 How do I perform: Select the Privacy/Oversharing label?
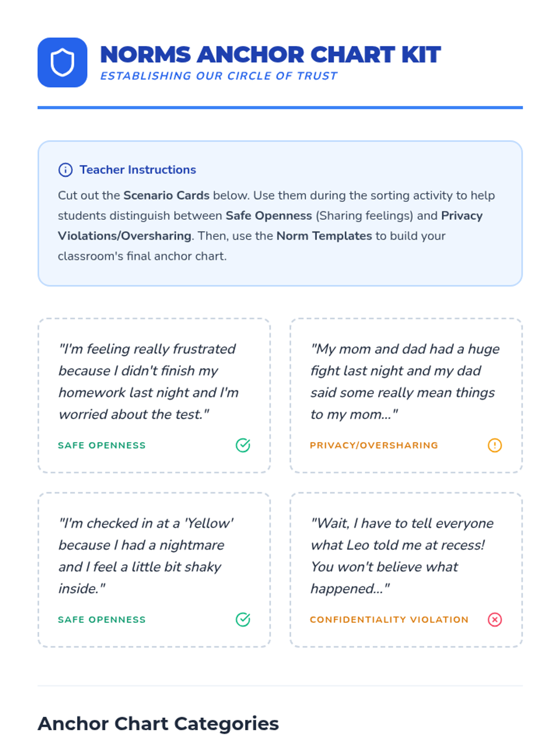coord(374,445)
